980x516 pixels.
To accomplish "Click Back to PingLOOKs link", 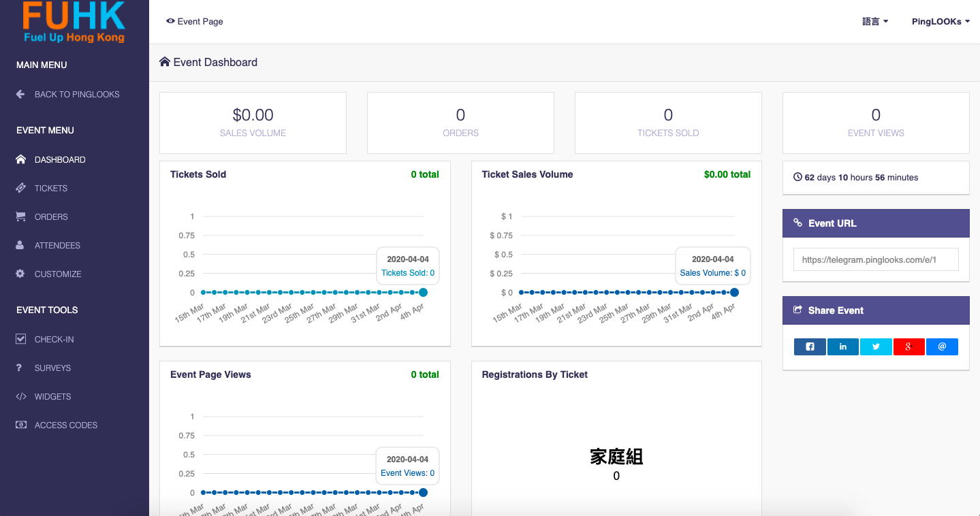I will 76,94.
